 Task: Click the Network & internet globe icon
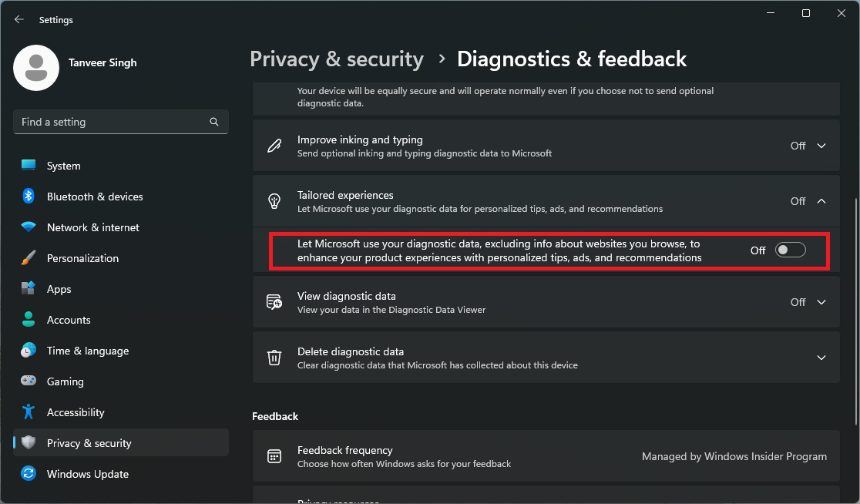[28, 227]
